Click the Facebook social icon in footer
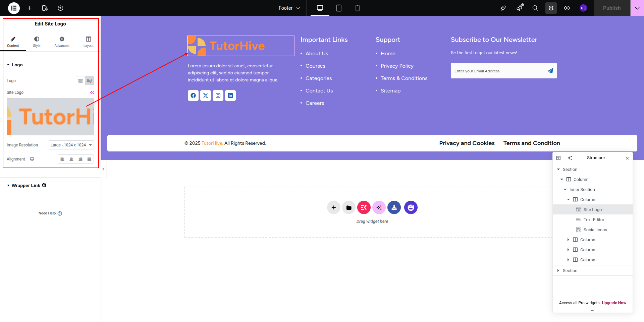 pos(193,95)
